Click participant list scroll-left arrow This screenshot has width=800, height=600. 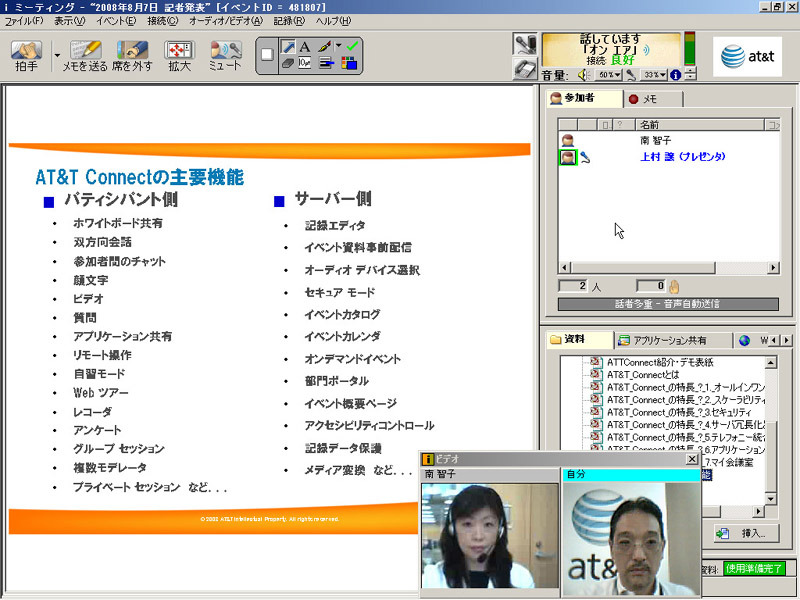point(564,267)
